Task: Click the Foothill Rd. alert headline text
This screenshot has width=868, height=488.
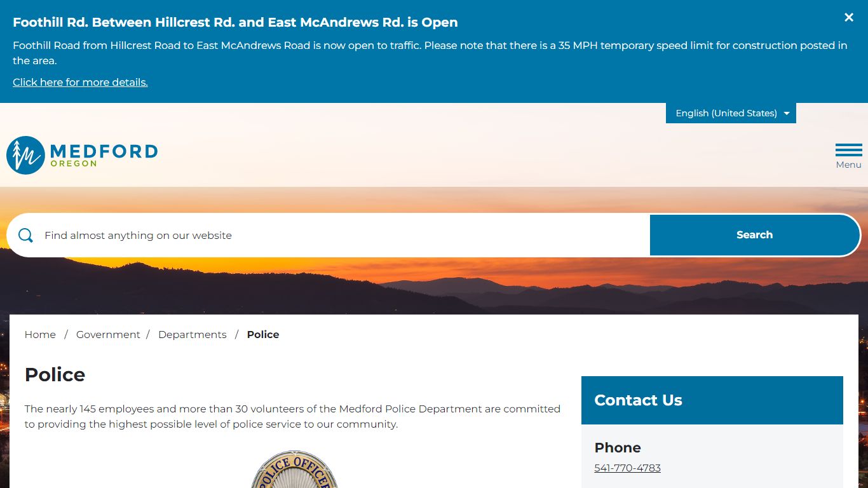Action: 235,22
